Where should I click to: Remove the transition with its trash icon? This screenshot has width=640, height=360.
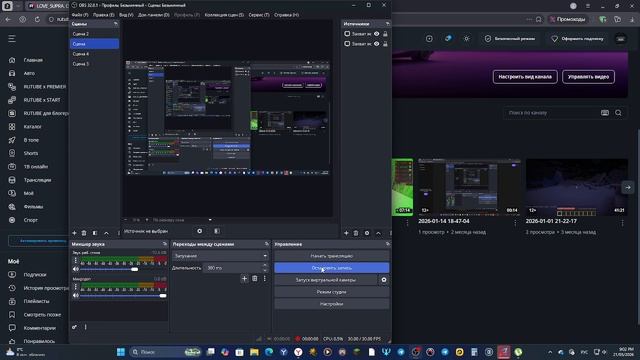pos(255,279)
